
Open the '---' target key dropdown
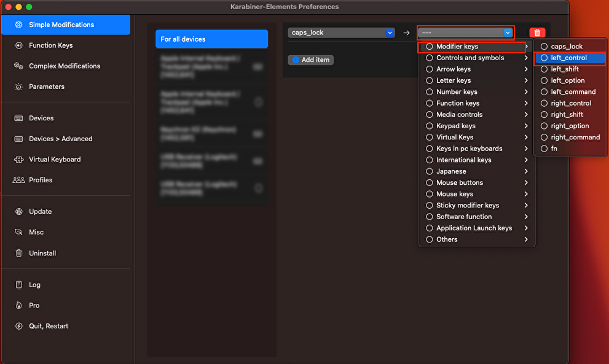coord(465,33)
